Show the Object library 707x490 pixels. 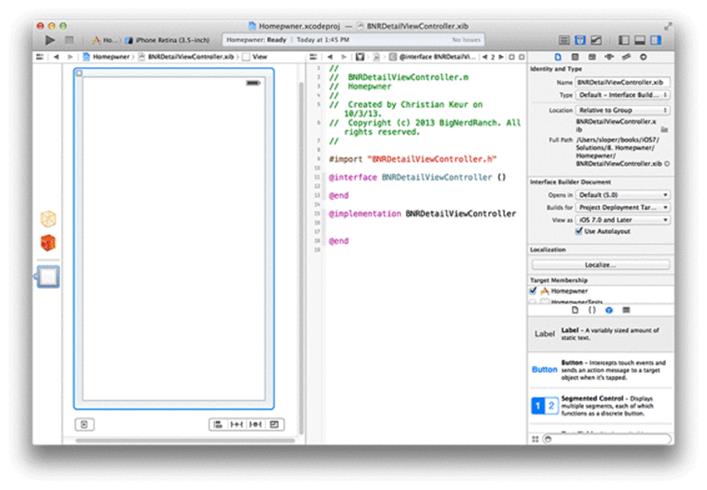(x=609, y=310)
